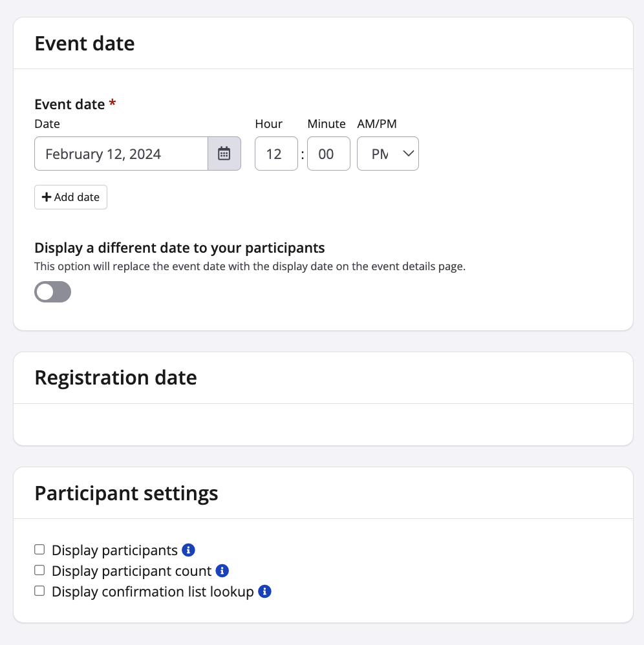Click the Participant settings section header
Image resolution: width=644 pixels, height=645 pixels.
[126, 494]
